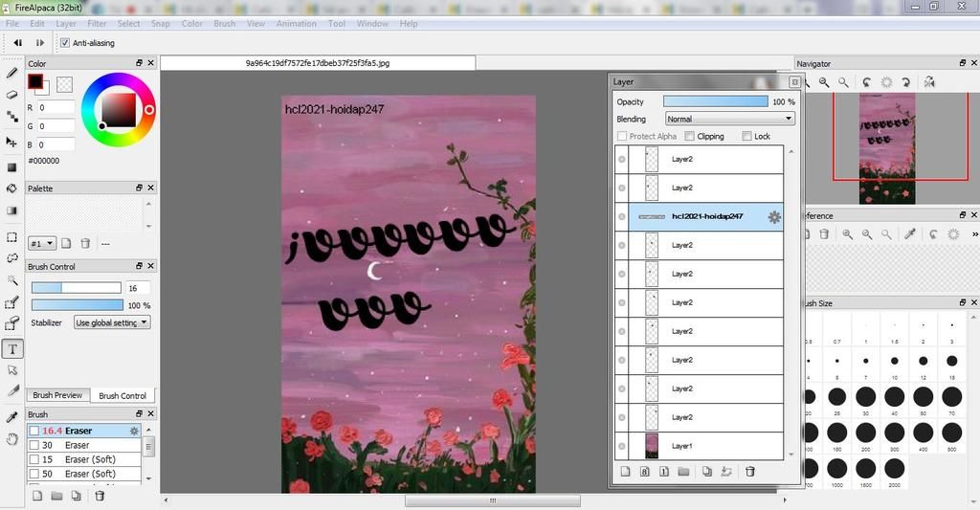
Task: Select the 2000 size in Brush Size panel
Action: [895, 470]
